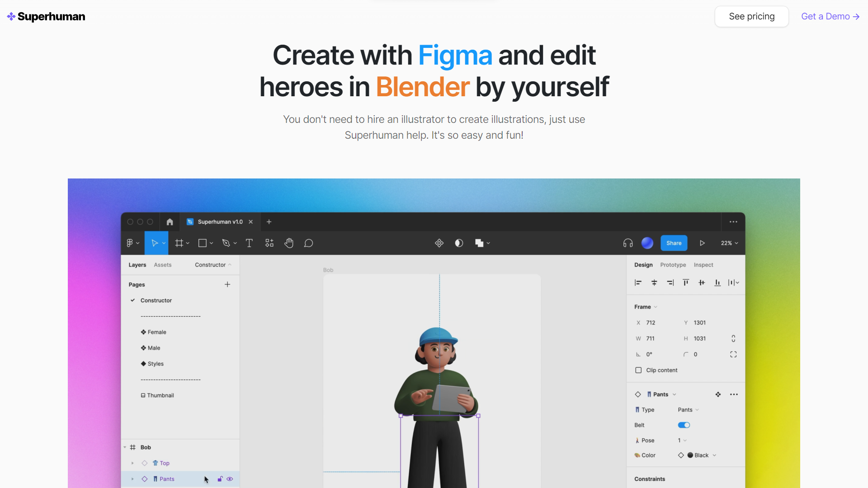
Task: Toggle constrain proportions link icon
Action: click(x=733, y=338)
